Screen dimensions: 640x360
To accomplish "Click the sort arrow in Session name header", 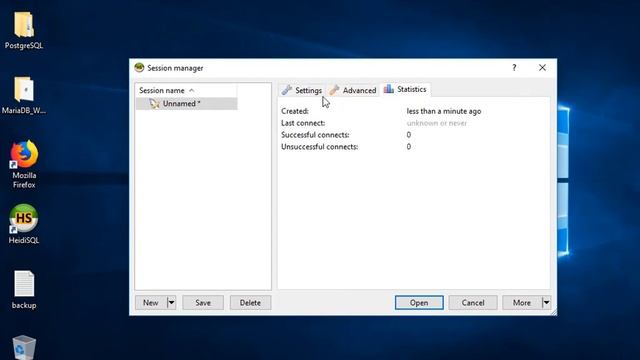I will pos(191,90).
